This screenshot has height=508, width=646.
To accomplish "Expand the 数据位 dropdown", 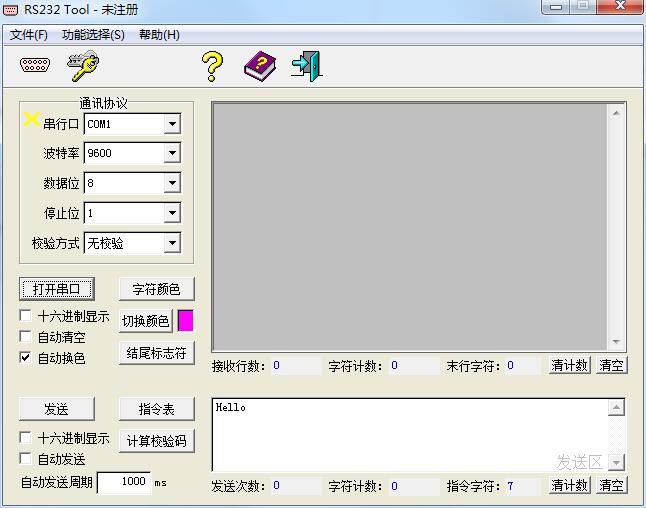I will click(x=172, y=183).
